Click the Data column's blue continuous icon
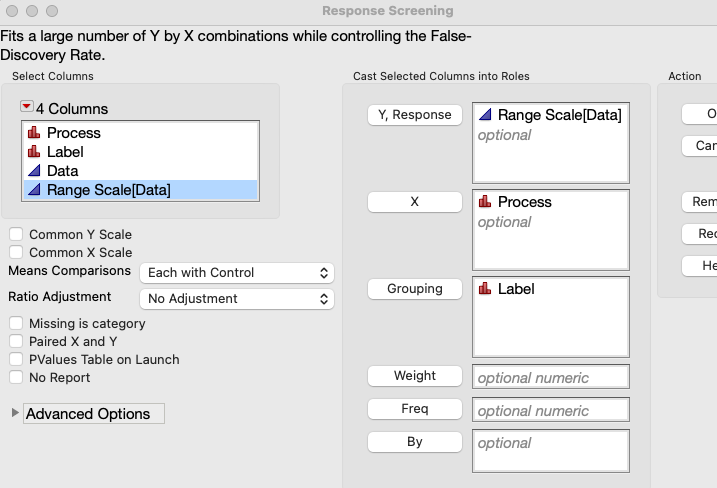 tap(33, 171)
